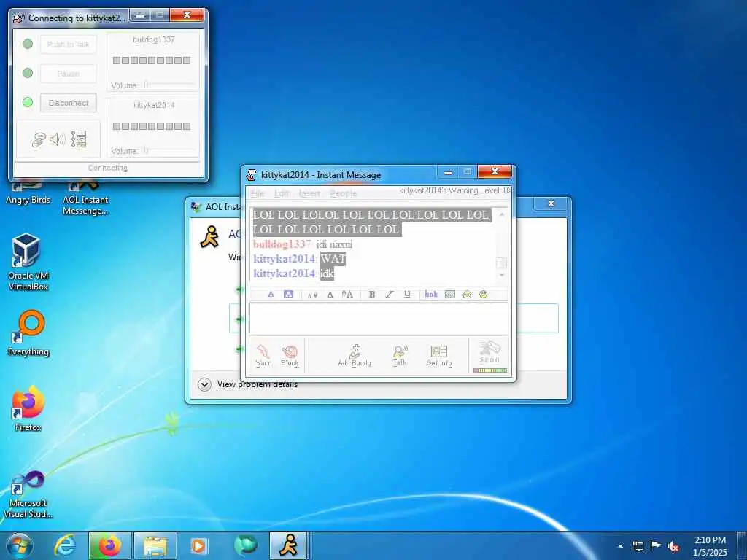This screenshot has height=560, width=747.
Task: Click the bulldog1337 name in the chat
Action: (x=282, y=244)
